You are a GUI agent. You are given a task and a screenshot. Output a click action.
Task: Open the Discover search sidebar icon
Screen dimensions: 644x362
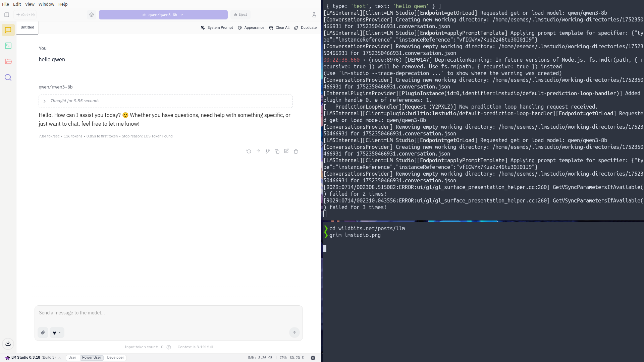[x=8, y=78]
